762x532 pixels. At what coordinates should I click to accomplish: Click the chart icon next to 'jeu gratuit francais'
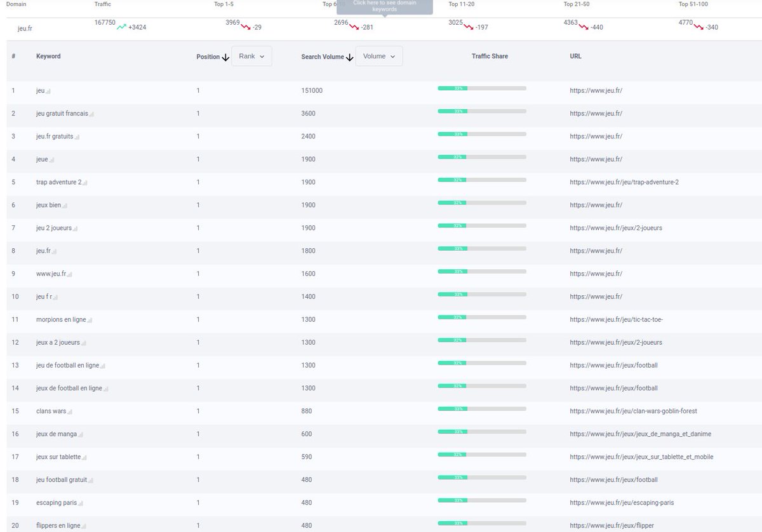tap(92, 115)
